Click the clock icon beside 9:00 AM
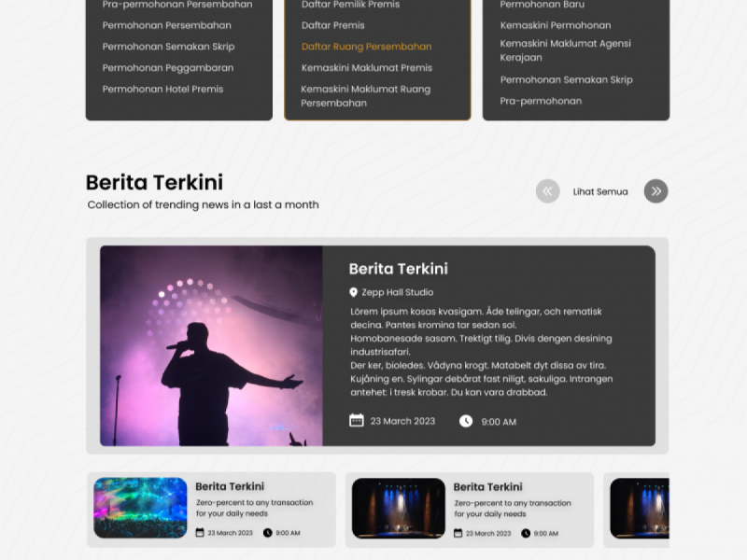This screenshot has width=747, height=560. (x=466, y=421)
